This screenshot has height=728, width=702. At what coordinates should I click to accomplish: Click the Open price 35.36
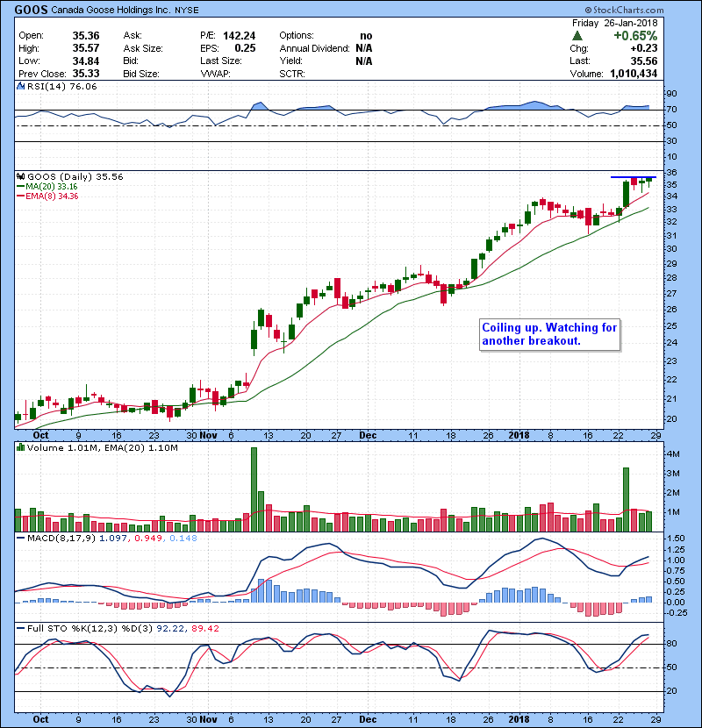86,36
